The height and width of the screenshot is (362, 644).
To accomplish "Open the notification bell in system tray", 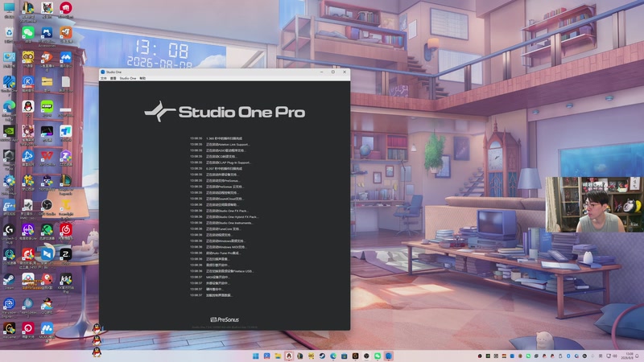I will 638,356.
